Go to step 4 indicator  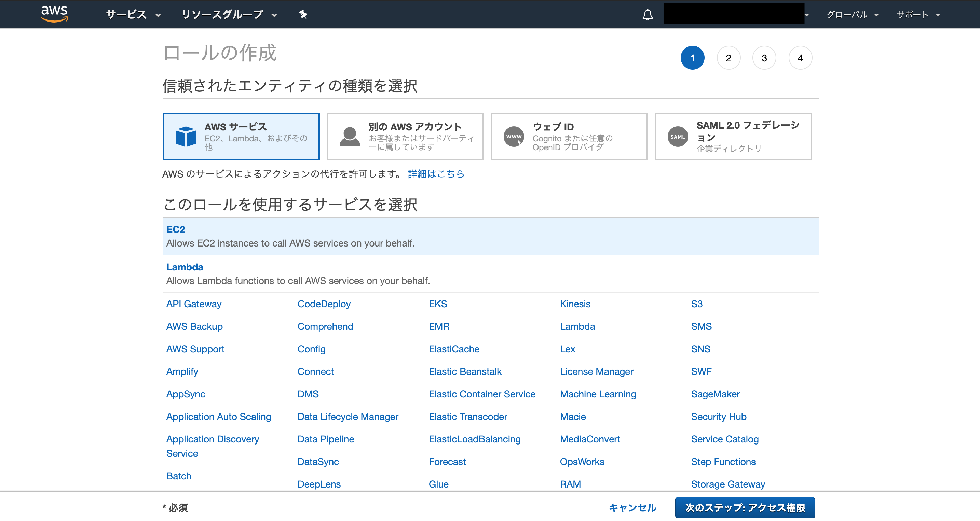click(800, 58)
